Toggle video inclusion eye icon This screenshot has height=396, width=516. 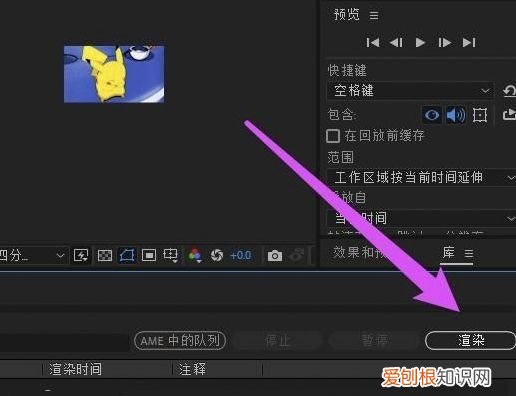coord(432,115)
